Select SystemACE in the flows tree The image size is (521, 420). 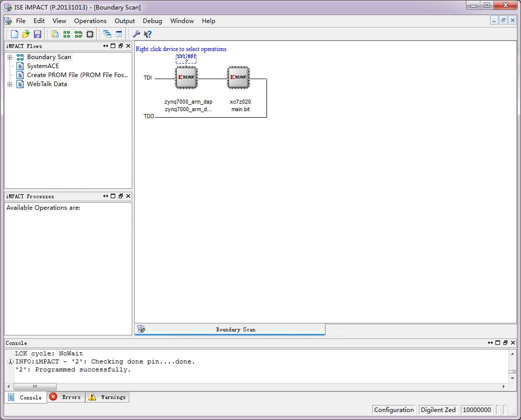click(x=43, y=66)
